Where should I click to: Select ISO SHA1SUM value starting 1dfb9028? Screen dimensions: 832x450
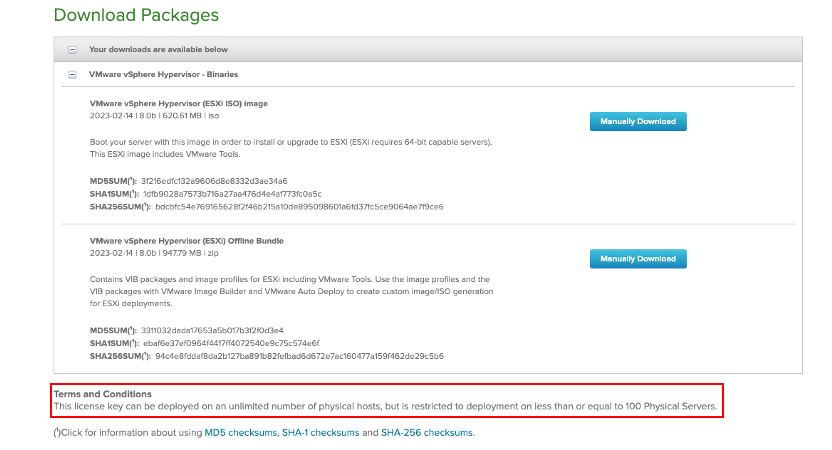click(232, 194)
